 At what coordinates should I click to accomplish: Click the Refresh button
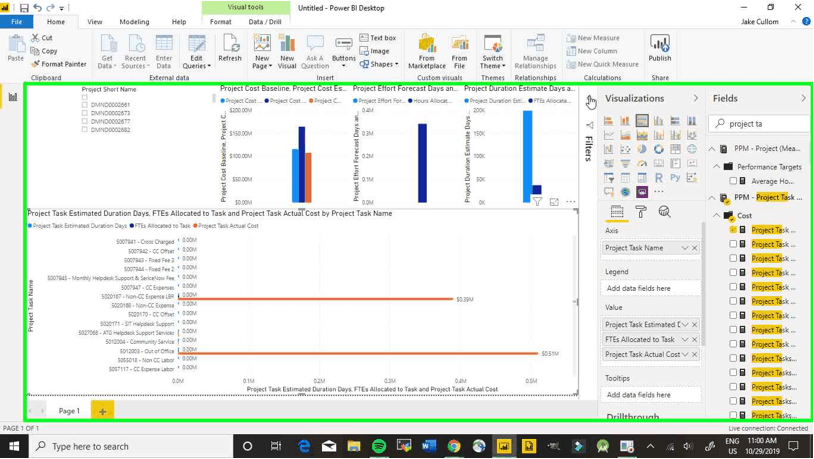pyautogui.click(x=230, y=48)
